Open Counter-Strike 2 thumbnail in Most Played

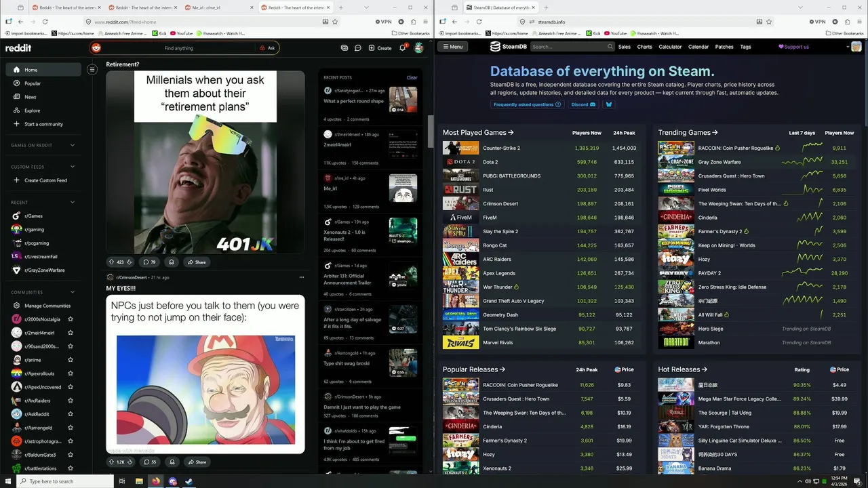click(461, 148)
